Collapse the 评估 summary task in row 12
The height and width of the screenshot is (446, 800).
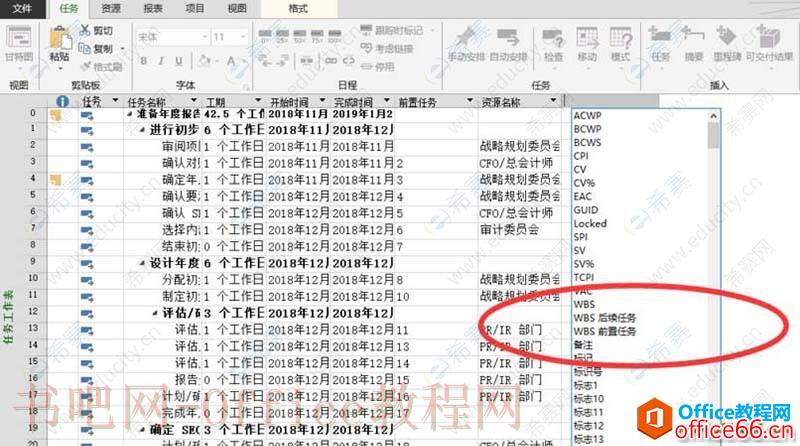155,314
